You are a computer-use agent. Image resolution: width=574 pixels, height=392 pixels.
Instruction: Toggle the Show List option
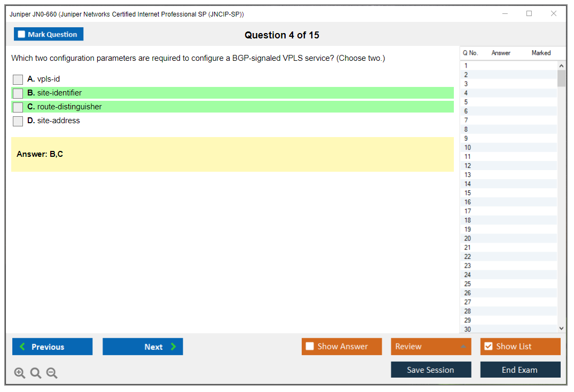[x=489, y=347]
